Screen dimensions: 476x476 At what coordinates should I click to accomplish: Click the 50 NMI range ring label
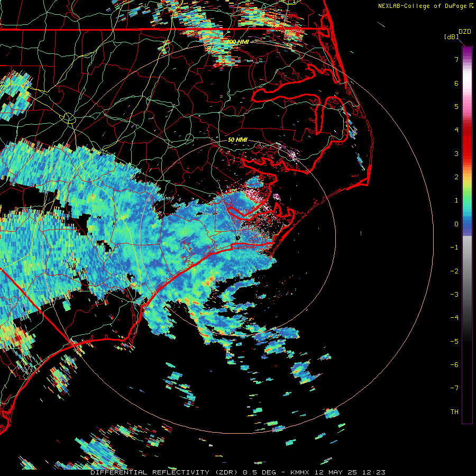coord(237,140)
